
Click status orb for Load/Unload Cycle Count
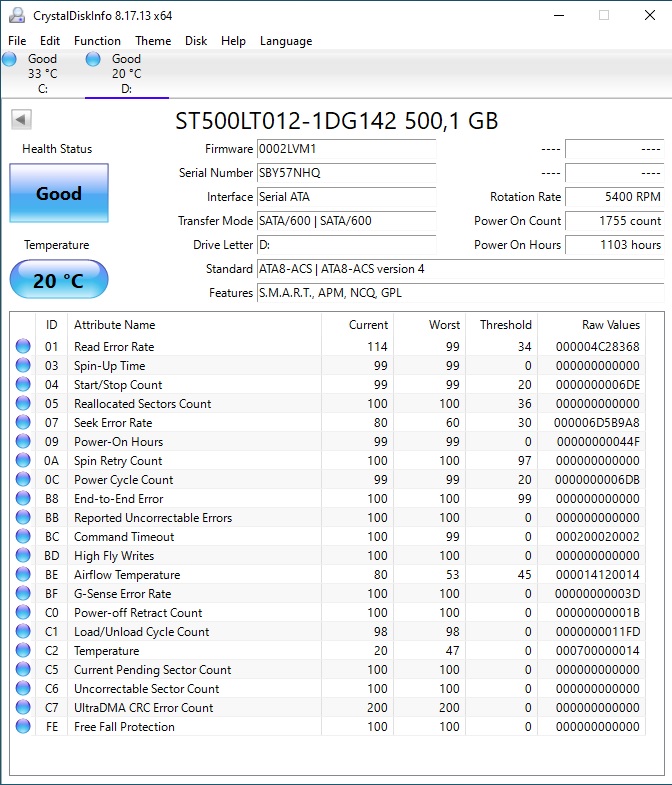[x=23, y=631]
